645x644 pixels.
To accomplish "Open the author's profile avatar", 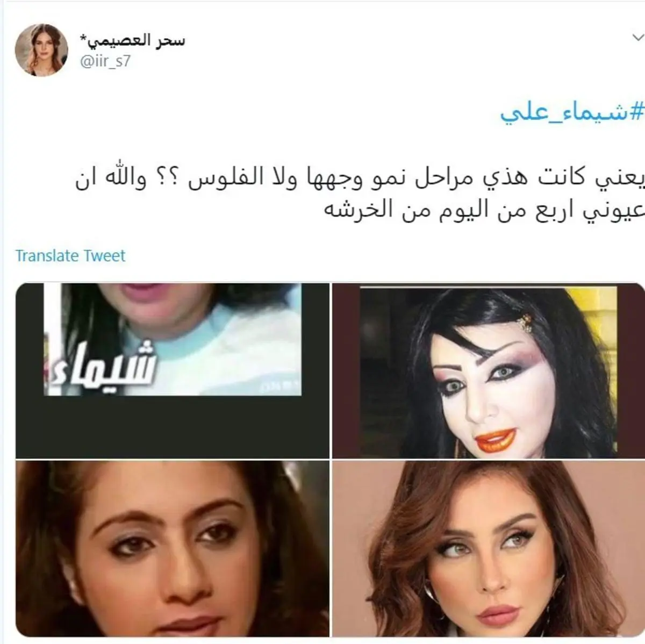I will 41,50.
